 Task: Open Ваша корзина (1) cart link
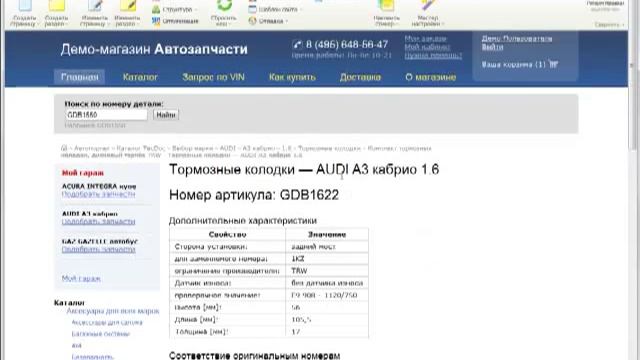click(x=513, y=64)
